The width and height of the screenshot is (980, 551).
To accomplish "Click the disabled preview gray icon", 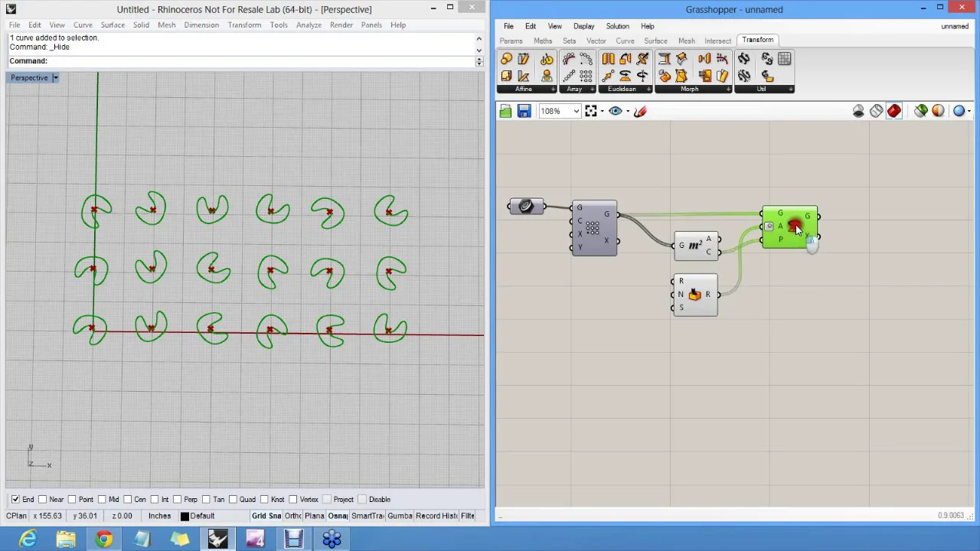I will click(x=858, y=112).
